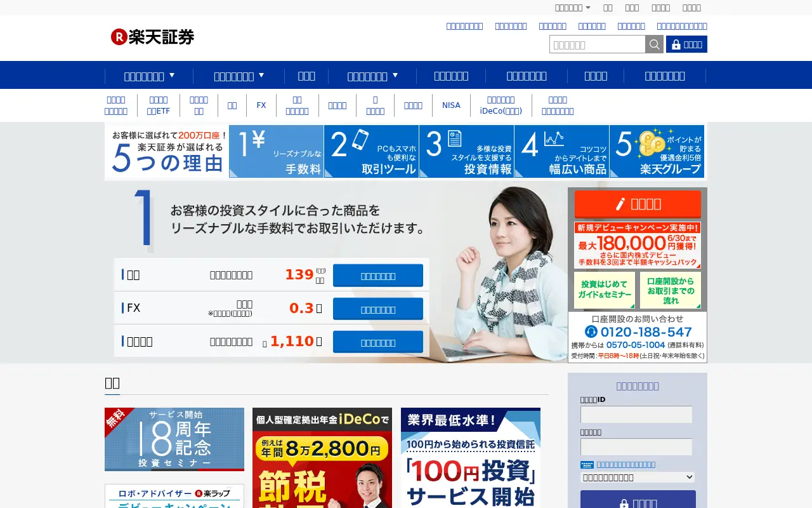The image size is (812, 508).
Task: Open the 口座開設からお取引までの流れ tile
Action: coord(671,290)
